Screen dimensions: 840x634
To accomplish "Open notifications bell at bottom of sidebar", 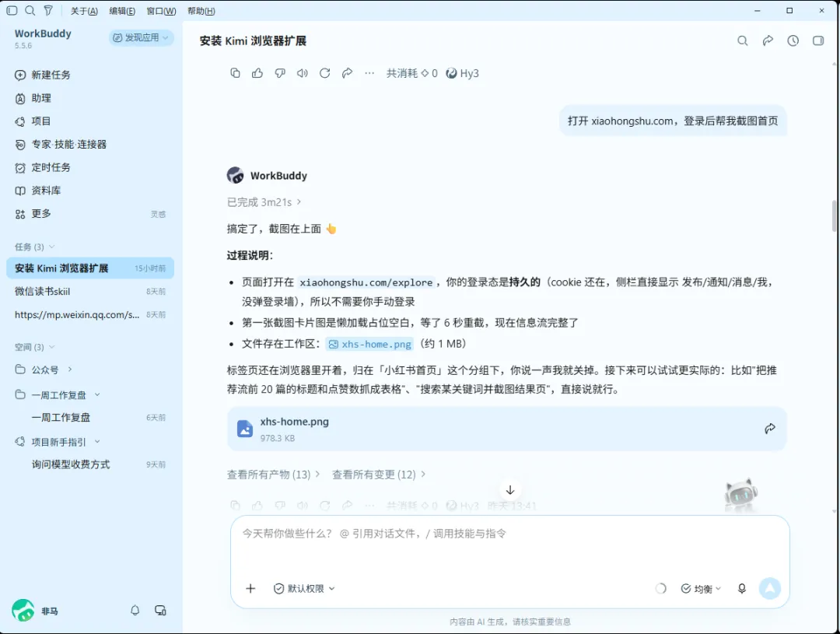I will [135, 611].
